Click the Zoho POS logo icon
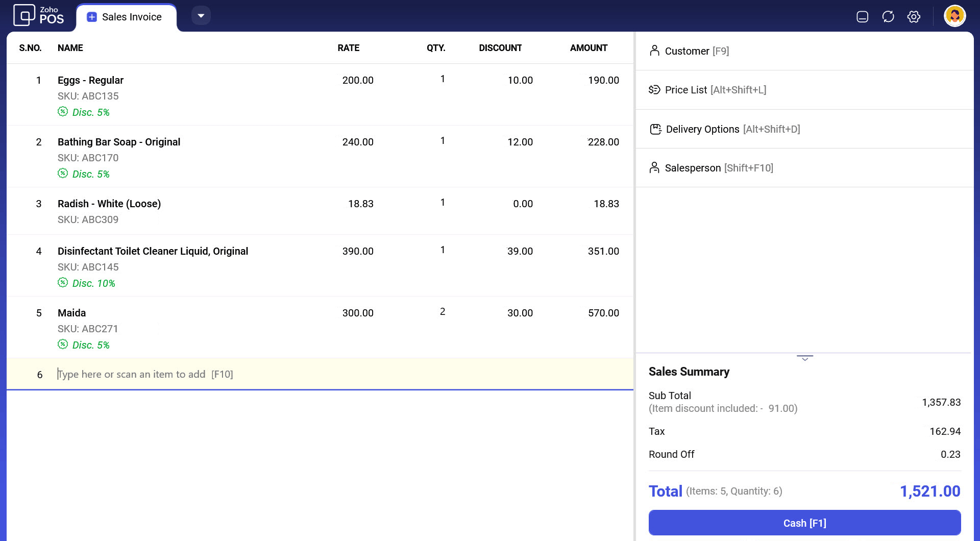The height and width of the screenshot is (541, 980). coord(24,15)
